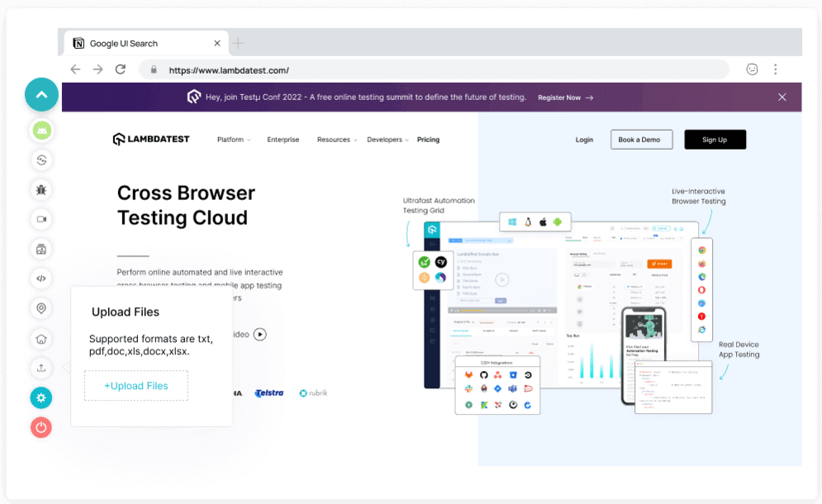Select the Google UI Search tab

pyautogui.click(x=146, y=44)
